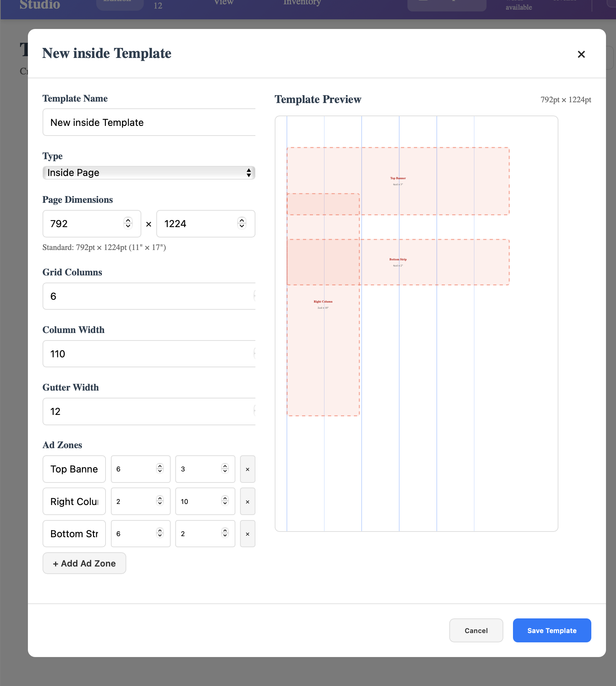The width and height of the screenshot is (616, 686).
Task: Click into the Gutter Width field
Action: [149, 412]
